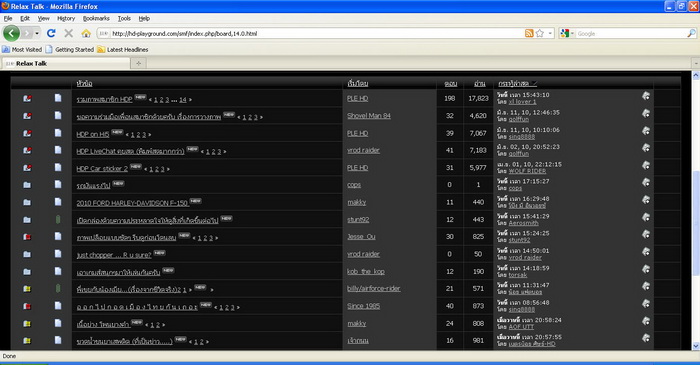This screenshot has height=365, width=700.
Task: Click sticky topic icon in HDP on HIS row
Action: [x=27, y=133]
